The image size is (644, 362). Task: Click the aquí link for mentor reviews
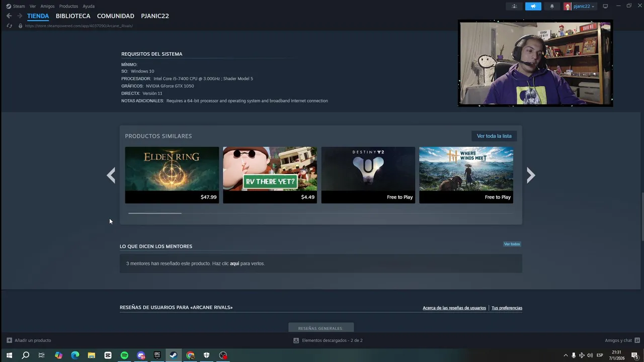234,263
